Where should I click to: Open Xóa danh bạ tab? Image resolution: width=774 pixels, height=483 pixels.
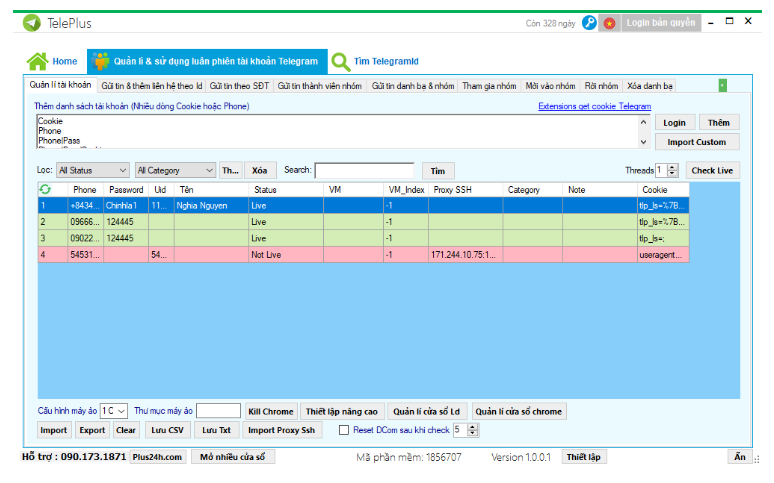650,86
